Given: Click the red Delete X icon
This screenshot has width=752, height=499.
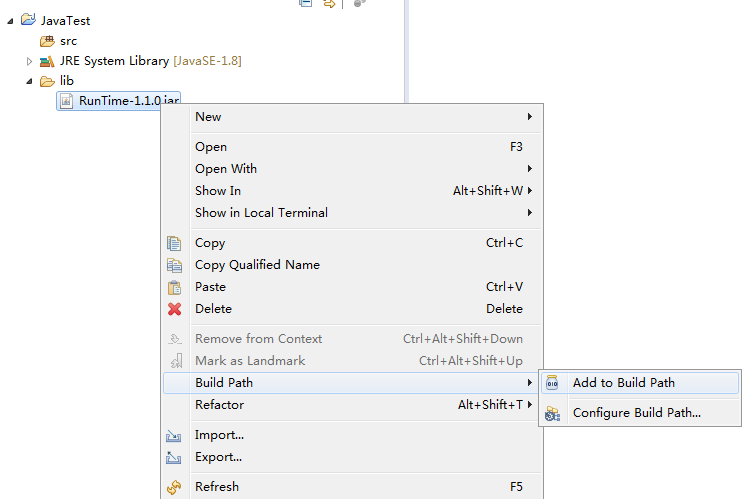Looking at the screenshot, I should (175, 309).
